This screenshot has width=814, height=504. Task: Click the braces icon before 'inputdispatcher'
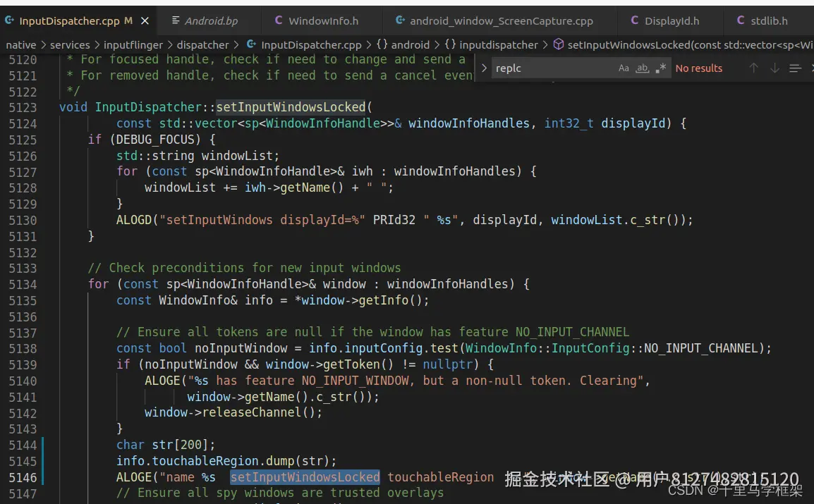coord(450,44)
